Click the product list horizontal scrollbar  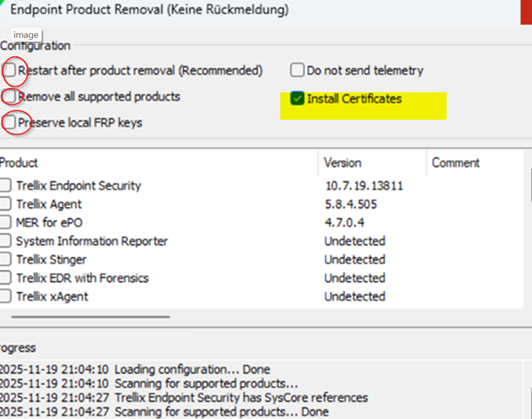point(91,316)
